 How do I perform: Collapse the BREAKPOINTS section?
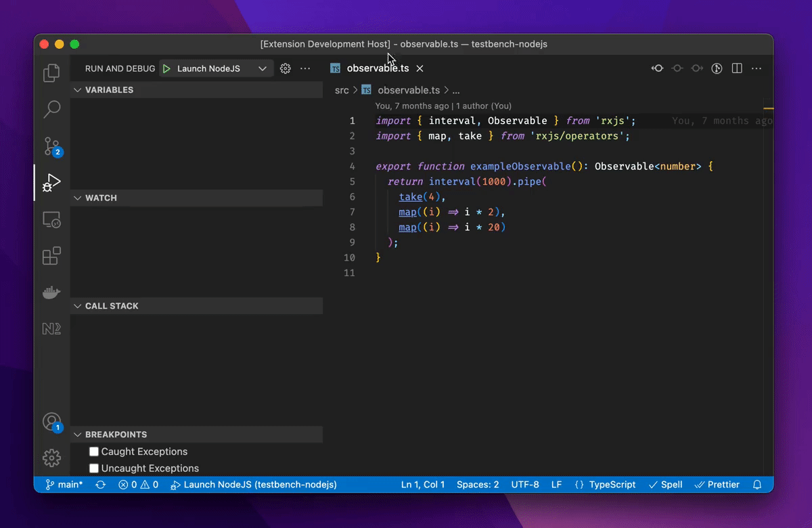coord(196,435)
